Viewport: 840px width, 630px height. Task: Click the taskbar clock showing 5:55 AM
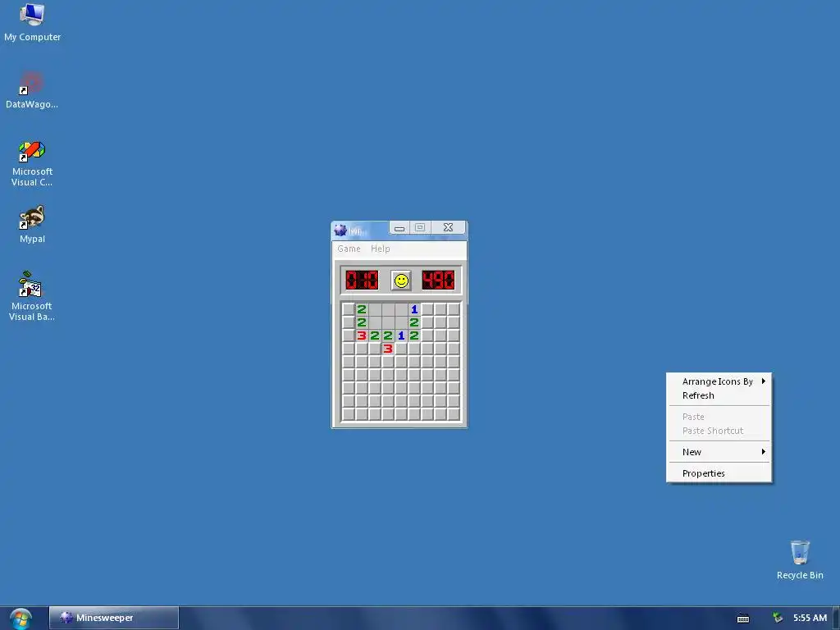tap(810, 619)
